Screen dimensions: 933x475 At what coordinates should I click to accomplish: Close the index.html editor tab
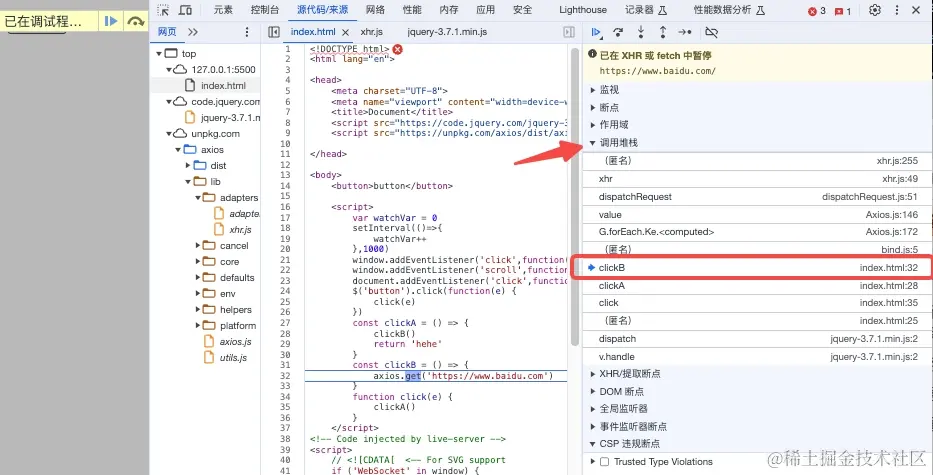pos(346,33)
